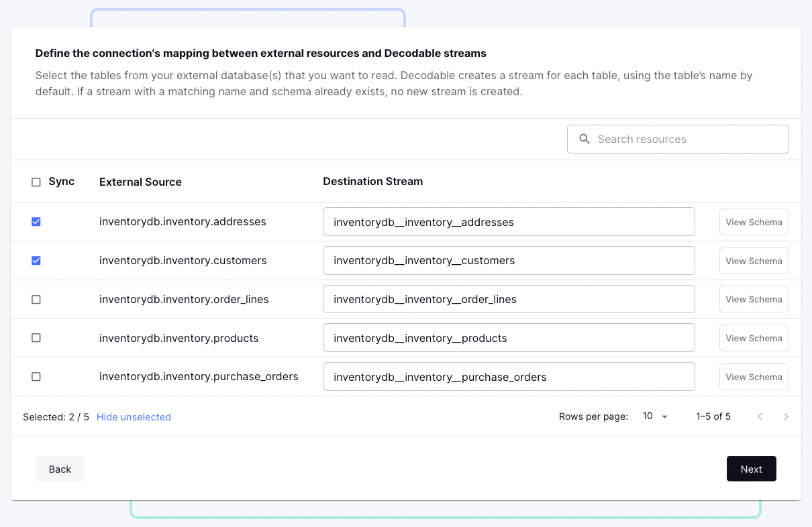Screen dimensions: 812x527
Task: Check the Sync header checkbox to select all
Action: pyautogui.click(x=36, y=181)
